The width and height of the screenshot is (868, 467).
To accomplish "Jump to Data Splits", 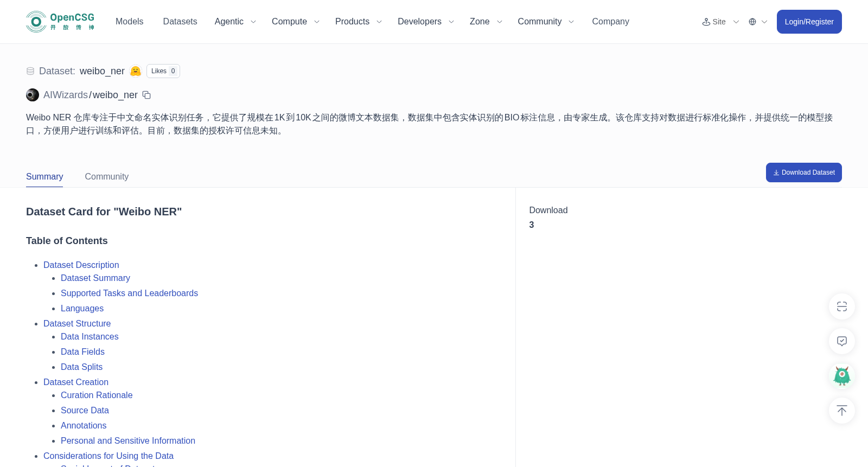I will 81,367.
